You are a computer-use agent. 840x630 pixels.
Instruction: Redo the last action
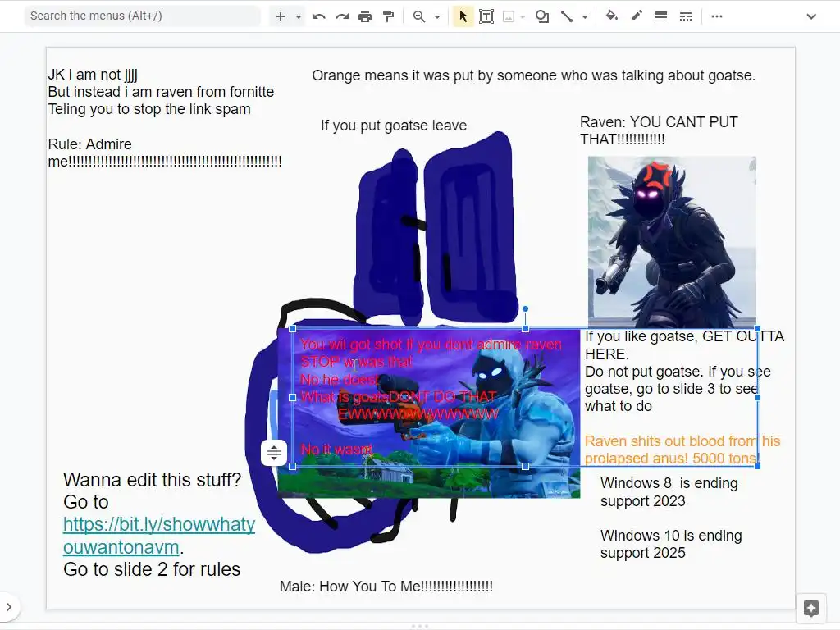pos(342,16)
